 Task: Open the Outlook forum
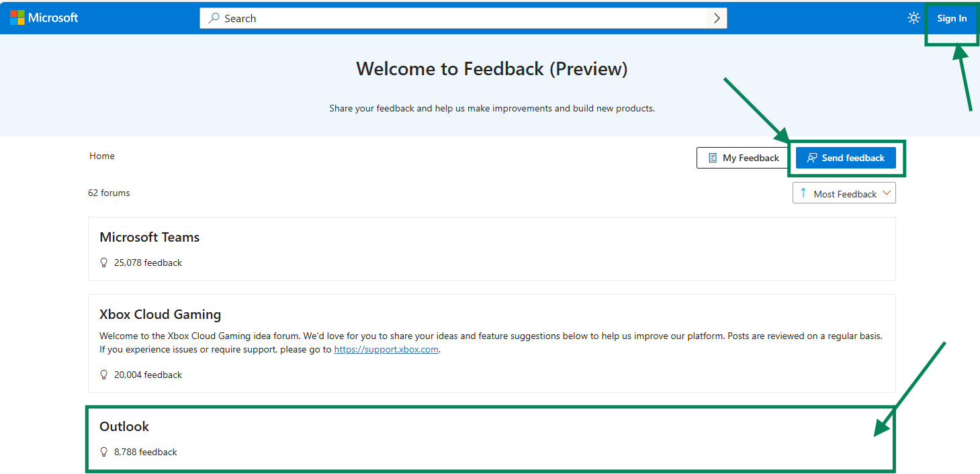tap(492, 438)
